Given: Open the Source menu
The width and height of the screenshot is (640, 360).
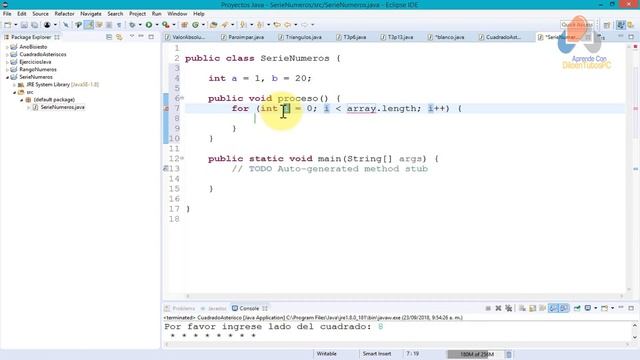Looking at the screenshot, I should click(40, 13).
